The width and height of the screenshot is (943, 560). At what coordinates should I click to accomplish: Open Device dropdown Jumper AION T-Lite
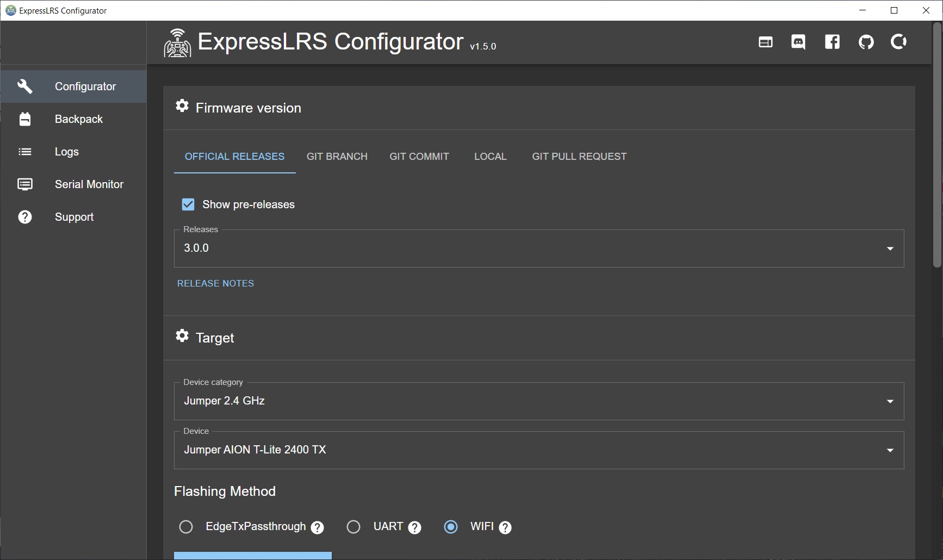[x=539, y=450]
